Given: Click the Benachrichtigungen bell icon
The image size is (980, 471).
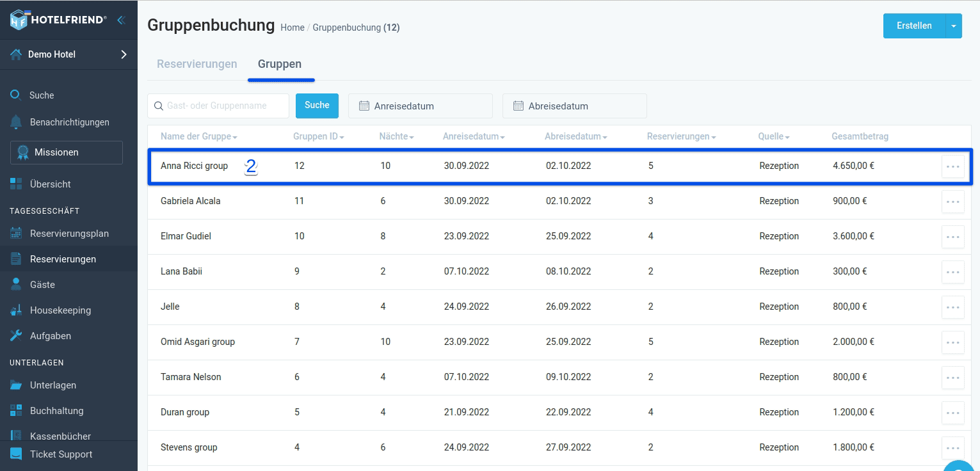Looking at the screenshot, I should [x=16, y=122].
